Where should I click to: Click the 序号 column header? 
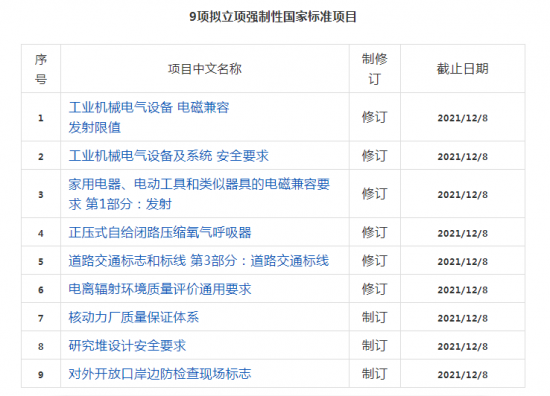[41, 69]
